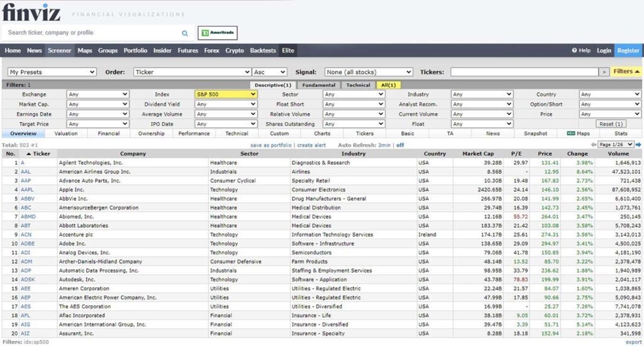The image size is (644, 346).
Task: Open the Index S&P 500 dropdown
Action: pyautogui.click(x=226, y=94)
